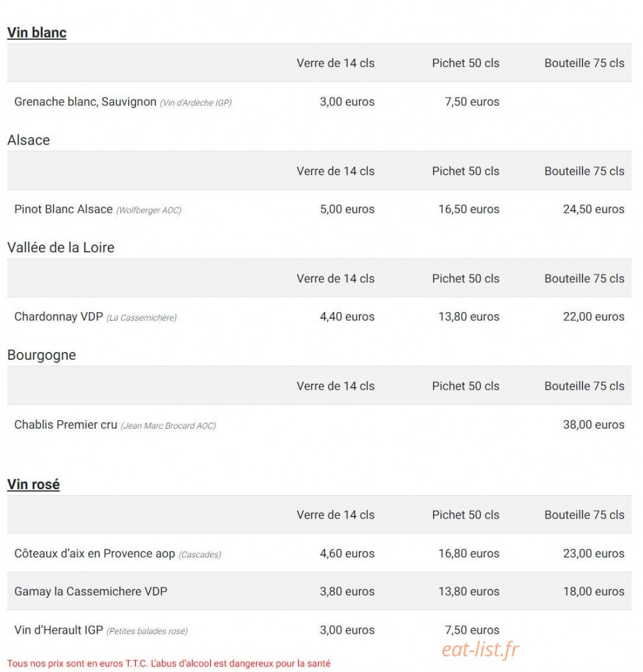Click Côteaux d'aix en Provence aop
This screenshot has width=643, height=672.
[x=95, y=554]
